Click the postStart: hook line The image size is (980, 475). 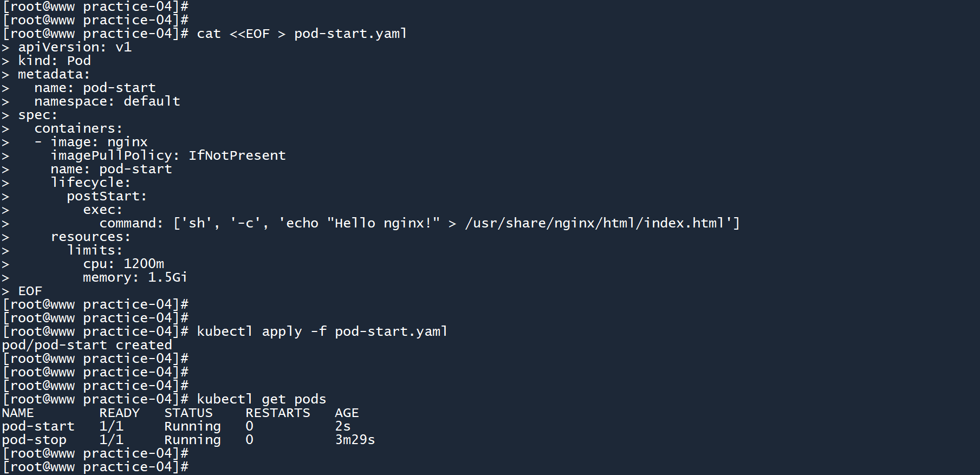pyautogui.click(x=107, y=196)
